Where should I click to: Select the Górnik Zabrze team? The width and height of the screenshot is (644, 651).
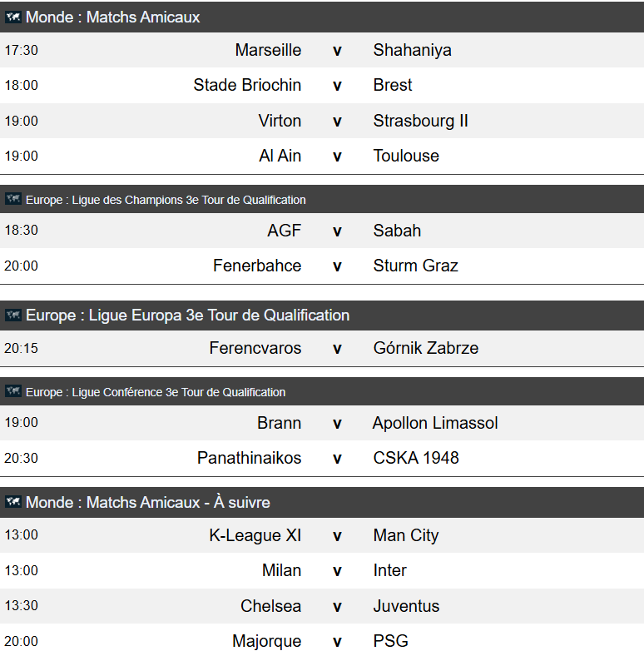click(426, 348)
